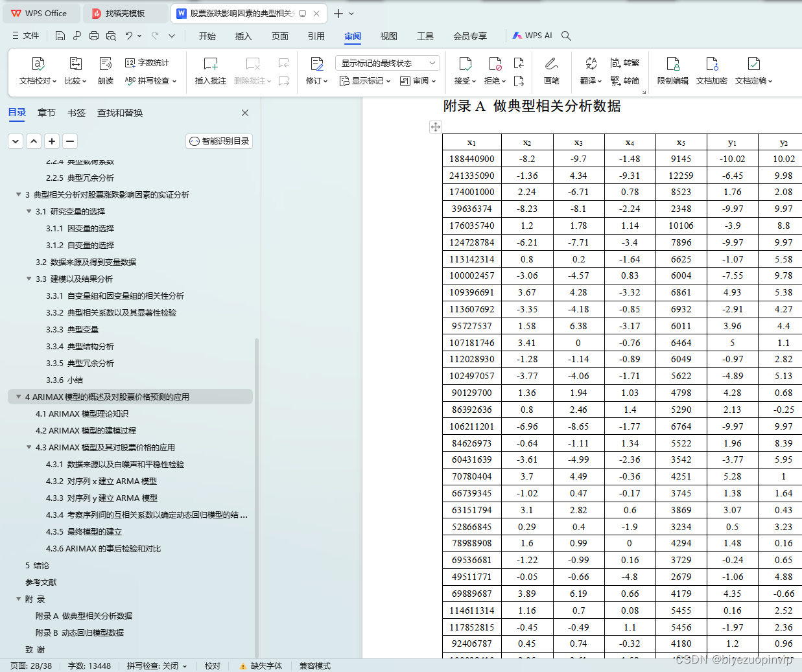Convert to simplified with 转简
The image size is (802, 672).
click(x=625, y=81)
